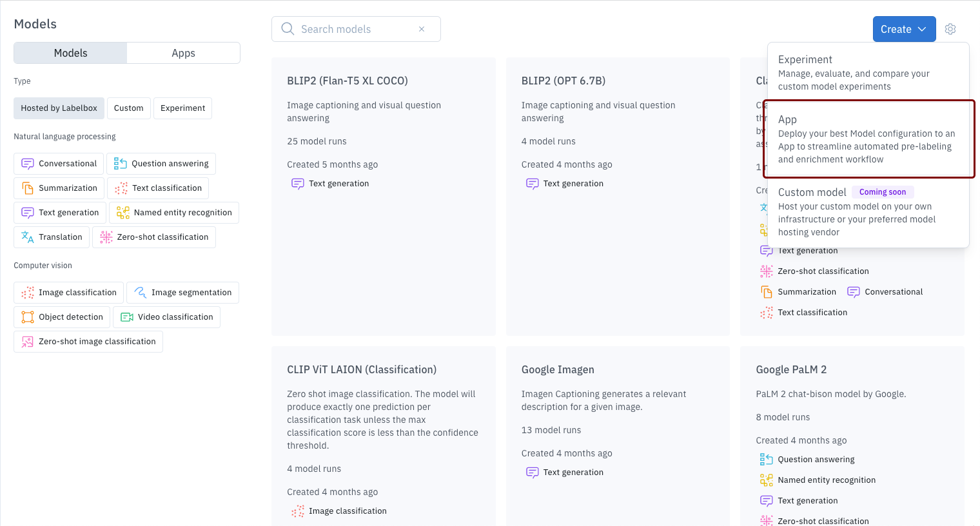
Task: Click the Models page heading
Action: click(35, 24)
